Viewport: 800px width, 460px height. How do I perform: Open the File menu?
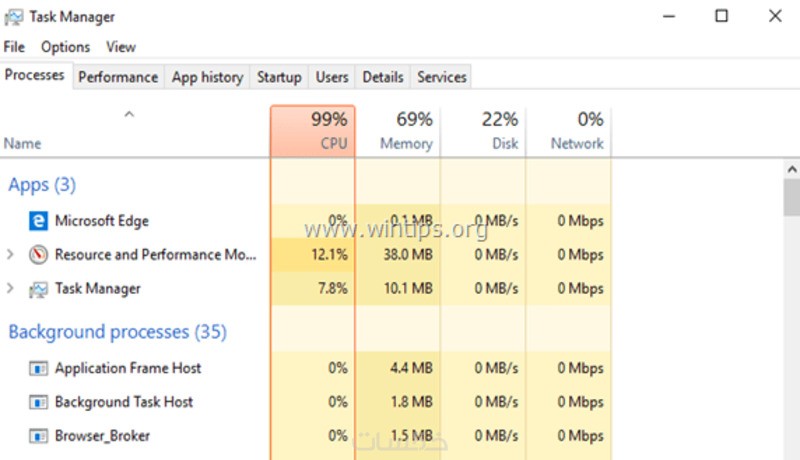tap(14, 47)
